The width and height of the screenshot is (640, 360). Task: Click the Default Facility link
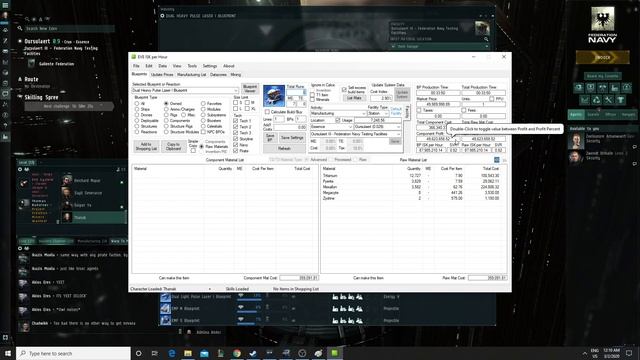coord(396,111)
